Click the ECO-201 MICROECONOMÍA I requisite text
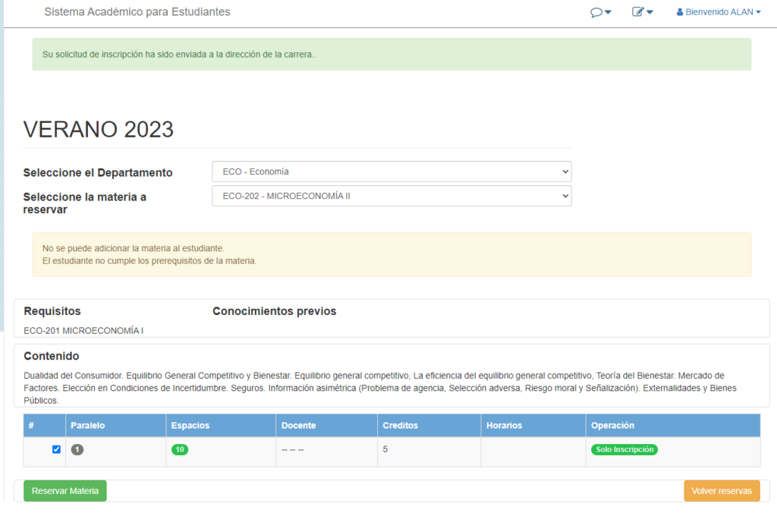 [83, 330]
